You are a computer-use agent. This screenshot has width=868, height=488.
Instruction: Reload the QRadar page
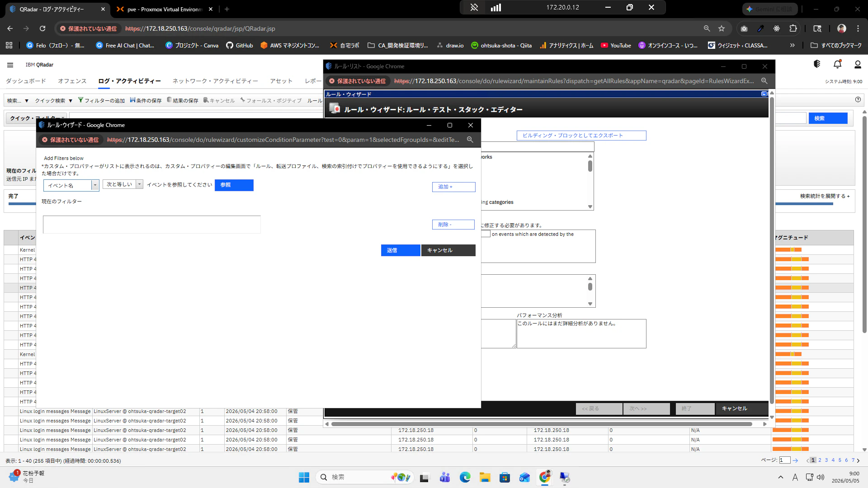point(42,28)
